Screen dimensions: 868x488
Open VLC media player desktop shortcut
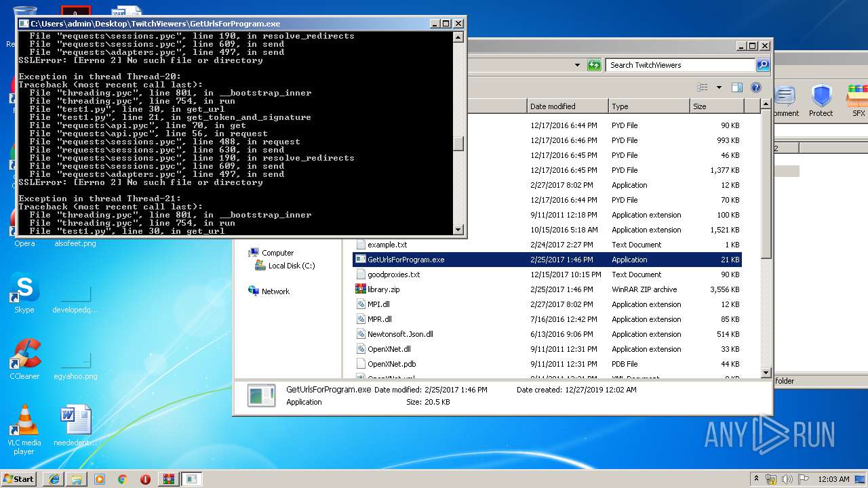(24, 430)
